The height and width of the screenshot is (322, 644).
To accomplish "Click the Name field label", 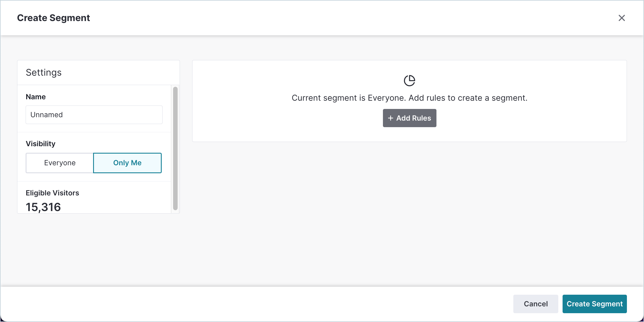I will 36,97.
